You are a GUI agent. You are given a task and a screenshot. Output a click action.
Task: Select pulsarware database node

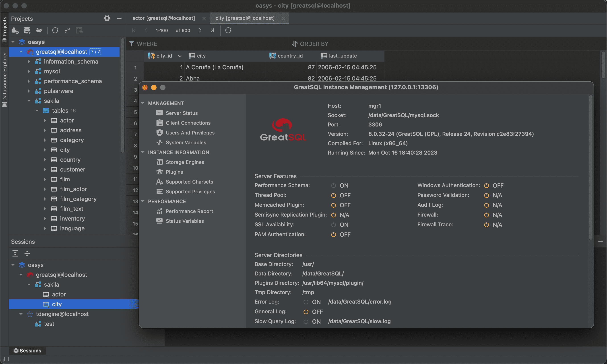58,91
